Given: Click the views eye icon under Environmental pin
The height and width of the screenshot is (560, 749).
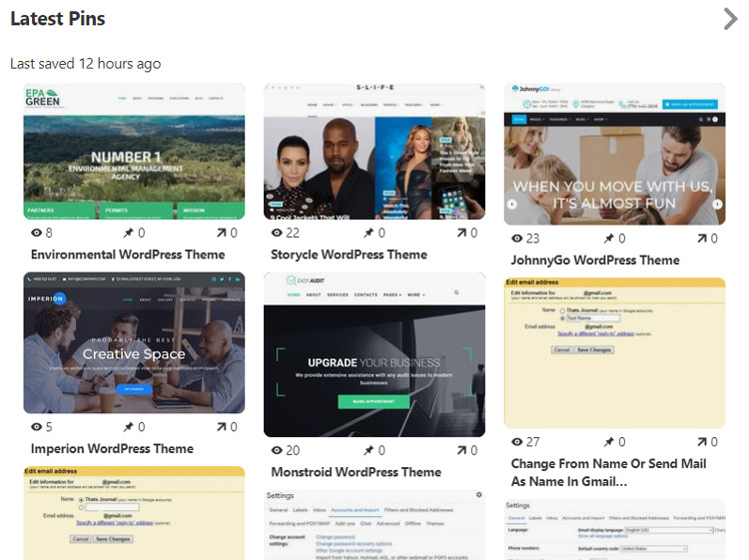Looking at the screenshot, I should point(36,233).
